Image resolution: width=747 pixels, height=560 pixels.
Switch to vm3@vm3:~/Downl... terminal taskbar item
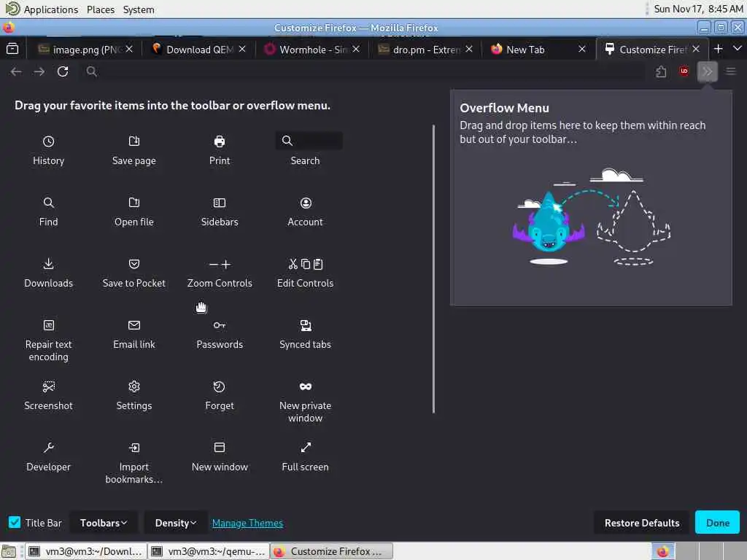[x=86, y=551]
